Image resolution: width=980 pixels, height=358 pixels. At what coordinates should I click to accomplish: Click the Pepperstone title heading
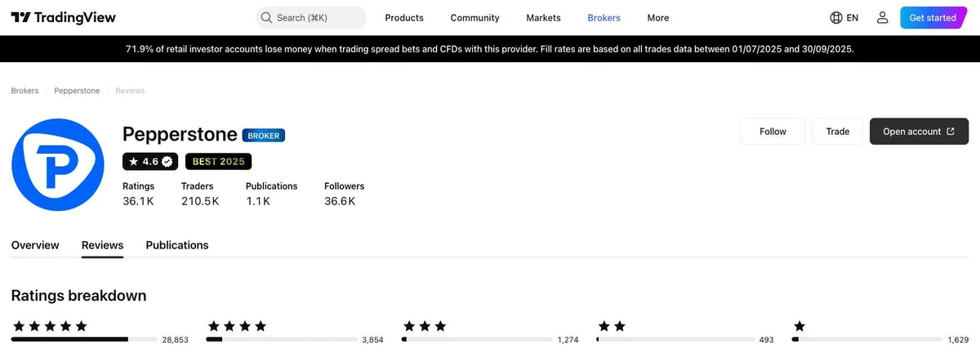(180, 135)
